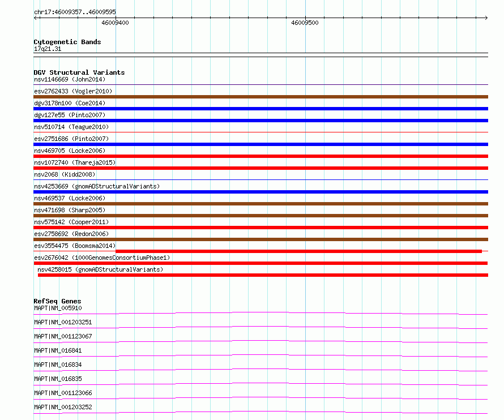Open variant dgv3178n100 (Coe2014)
Viewport: 504px width, 420px height.
[x=70, y=103]
